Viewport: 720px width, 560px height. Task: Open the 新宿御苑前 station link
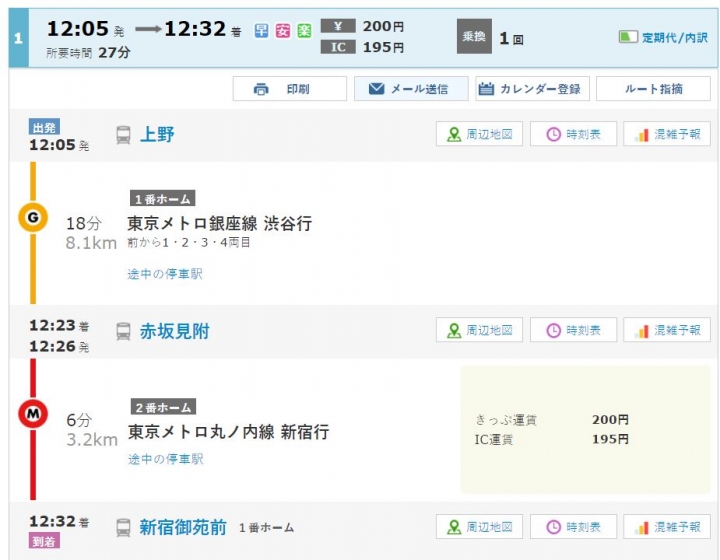click(183, 527)
